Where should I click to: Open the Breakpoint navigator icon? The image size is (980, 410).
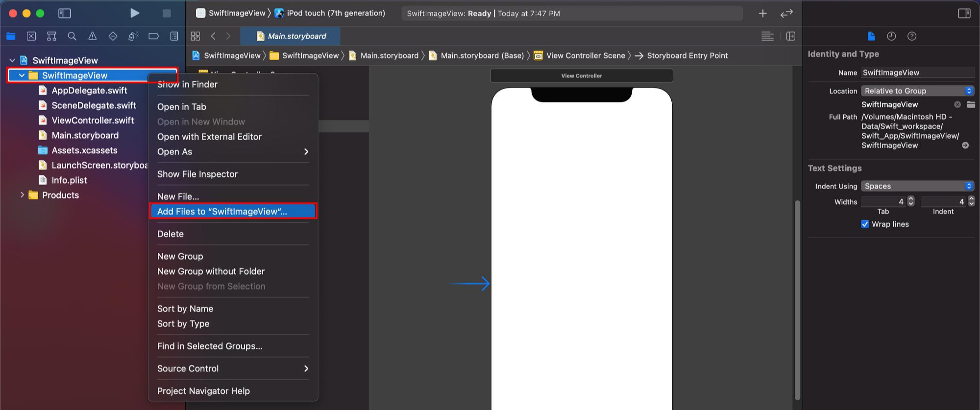tap(154, 36)
